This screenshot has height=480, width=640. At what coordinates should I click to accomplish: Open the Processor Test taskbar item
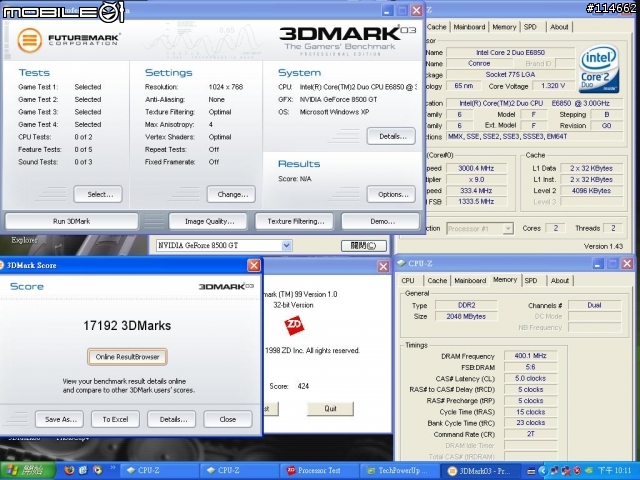coord(320,471)
